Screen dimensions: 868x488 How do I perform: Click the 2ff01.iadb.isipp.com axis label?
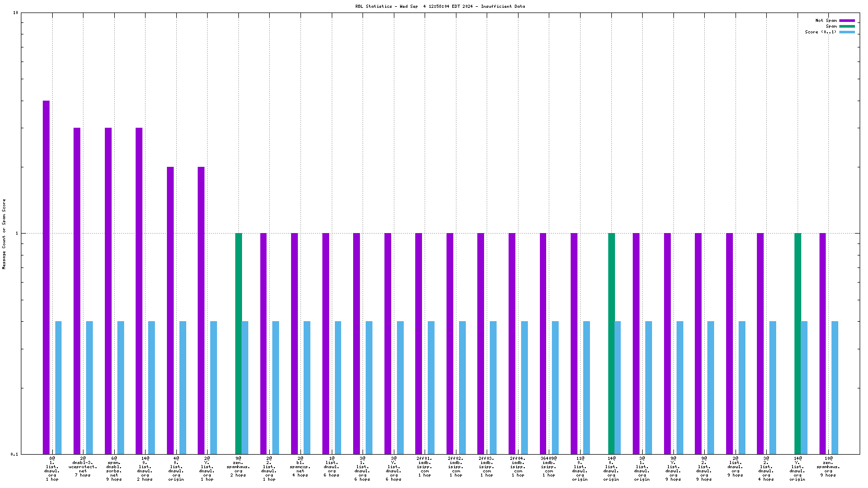(425, 467)
